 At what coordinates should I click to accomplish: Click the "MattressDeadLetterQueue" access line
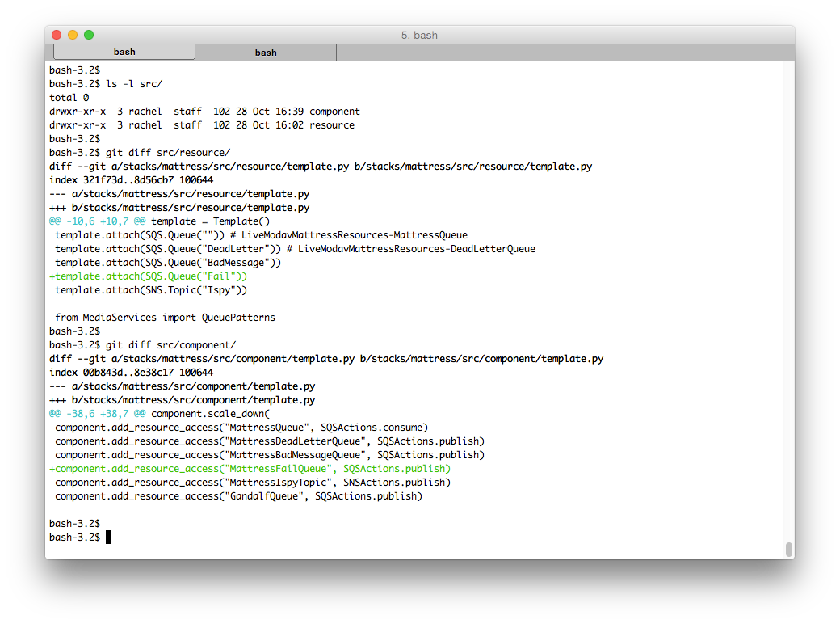point(270,441)
